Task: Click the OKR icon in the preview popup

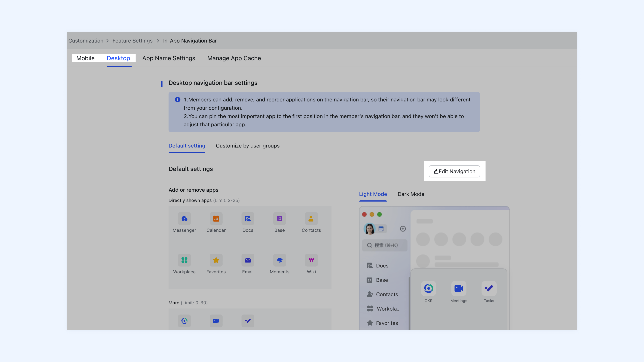Action: (428, 288)
